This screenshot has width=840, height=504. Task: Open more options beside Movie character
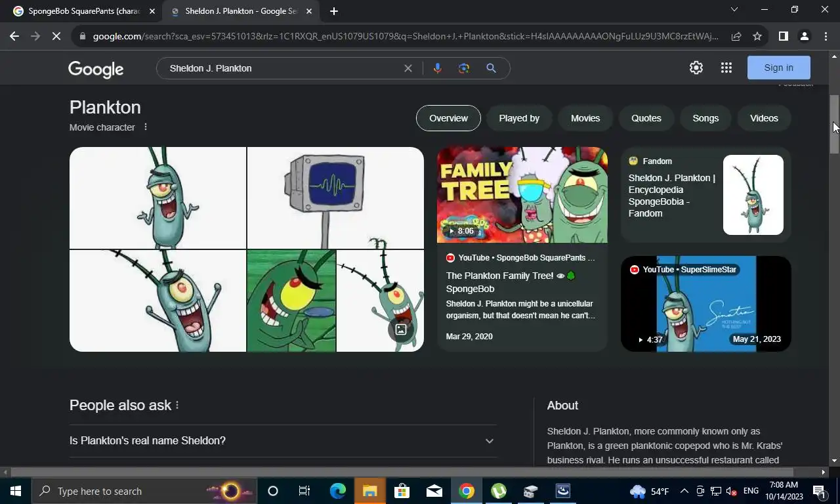[x=146, y=127]
